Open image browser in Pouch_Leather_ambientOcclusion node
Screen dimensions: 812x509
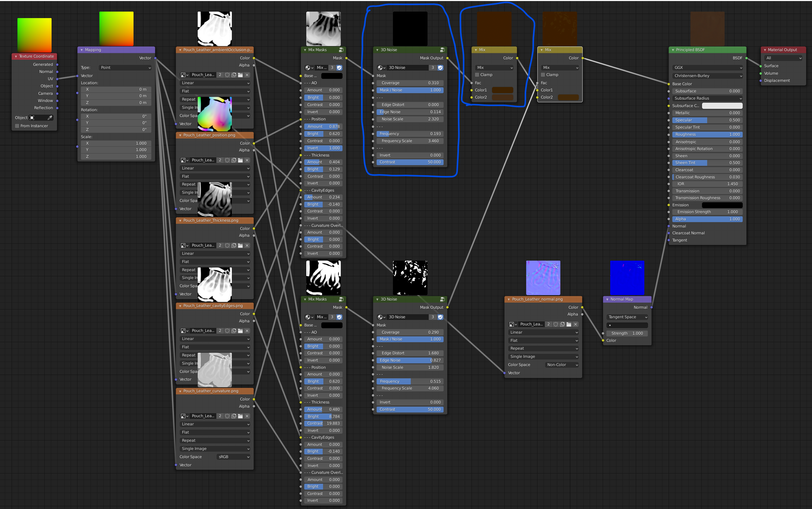click(184, 75)
